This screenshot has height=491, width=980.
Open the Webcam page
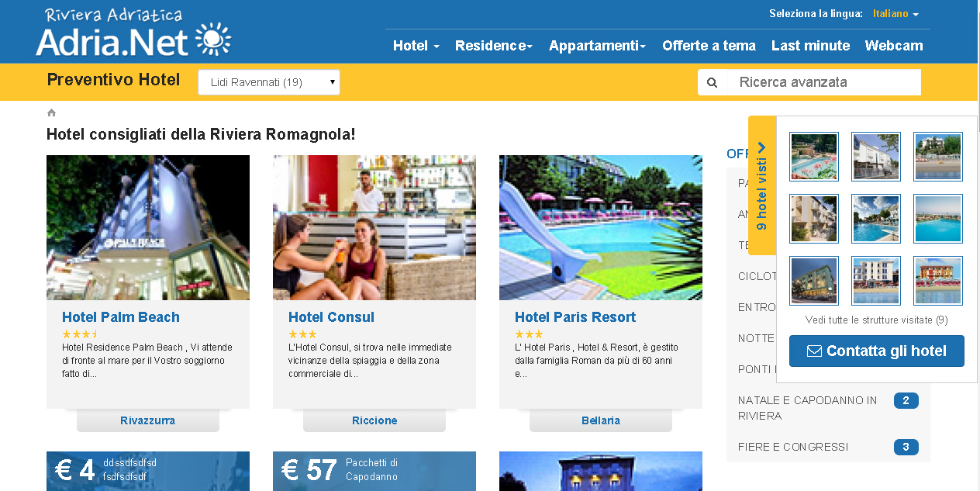(894, 46)
